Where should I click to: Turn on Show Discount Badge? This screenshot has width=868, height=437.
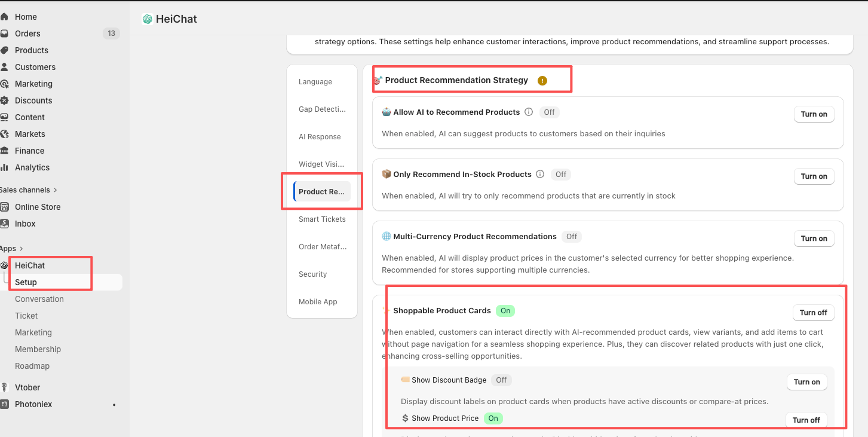point(806,382)
